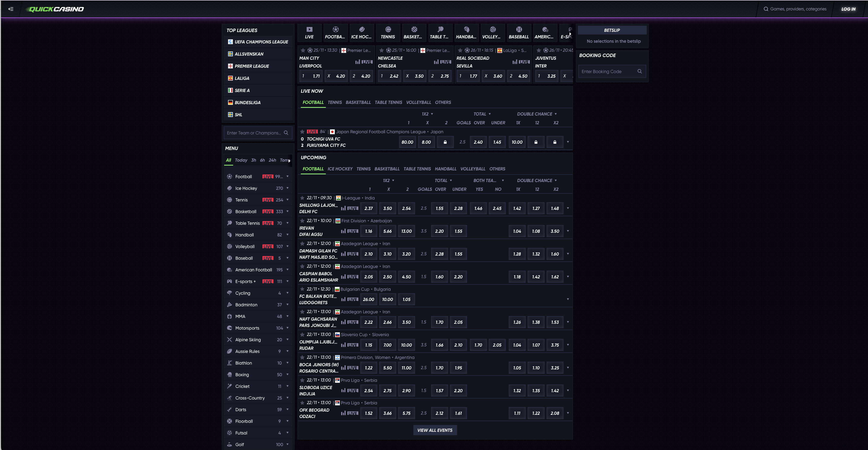Switch to Basketball tab under Live Now
Image resolution: width=868 pixels, height=450 pixels.
point(358,102)
